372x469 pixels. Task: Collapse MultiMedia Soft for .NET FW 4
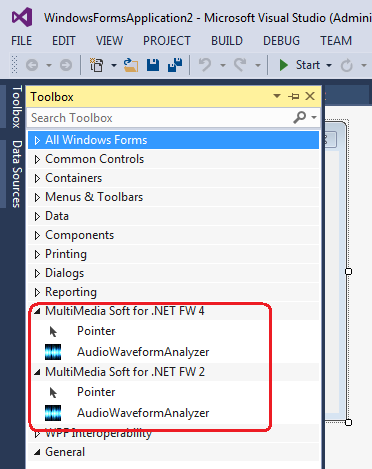(x=37, y=311)
